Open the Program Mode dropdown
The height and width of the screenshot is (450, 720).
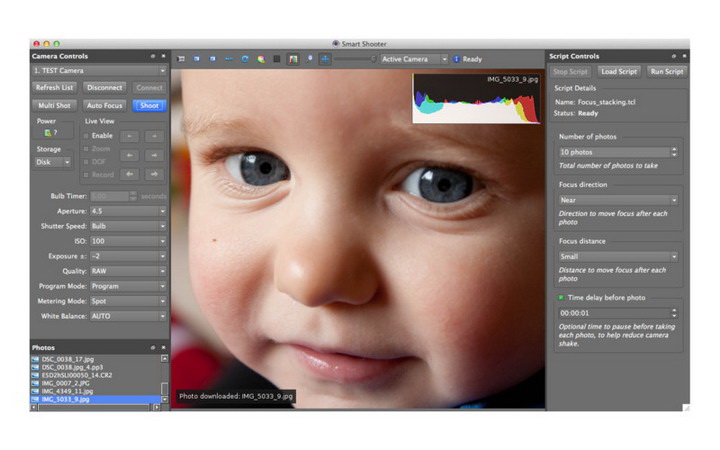(x=128, y=286)
